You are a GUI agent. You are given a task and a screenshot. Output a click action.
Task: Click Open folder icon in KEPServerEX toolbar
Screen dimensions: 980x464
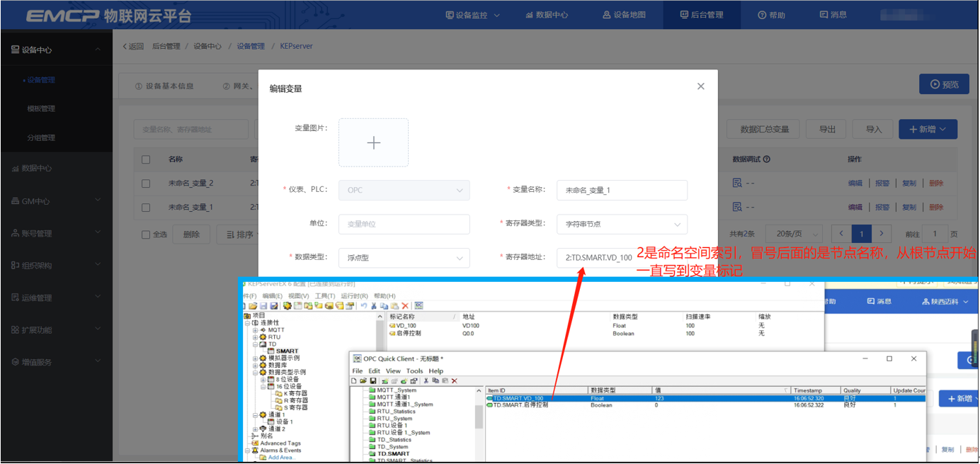pos(253,305)
